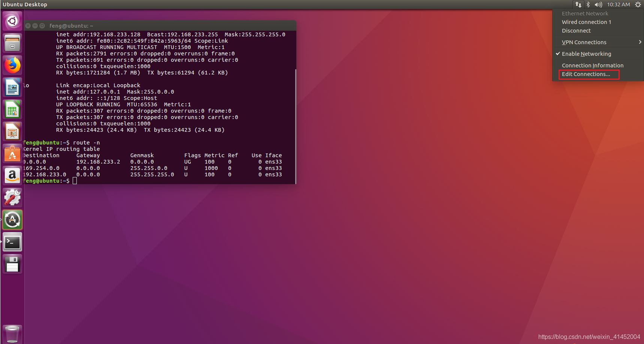Select Edit Connections... menu entry
Screen dimensions: 644x344
[586, 74]
